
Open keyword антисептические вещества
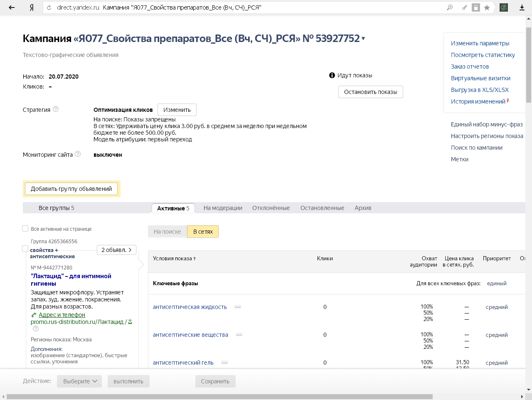click(190, 335)
